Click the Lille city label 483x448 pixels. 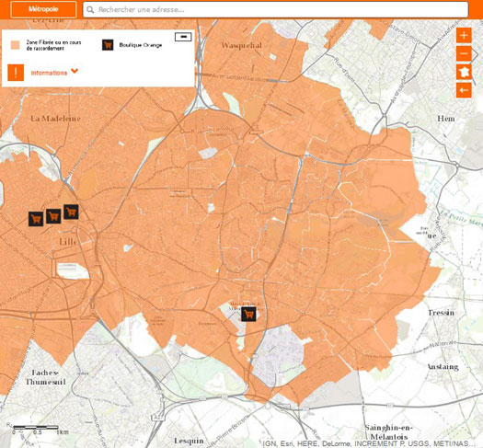68,242
